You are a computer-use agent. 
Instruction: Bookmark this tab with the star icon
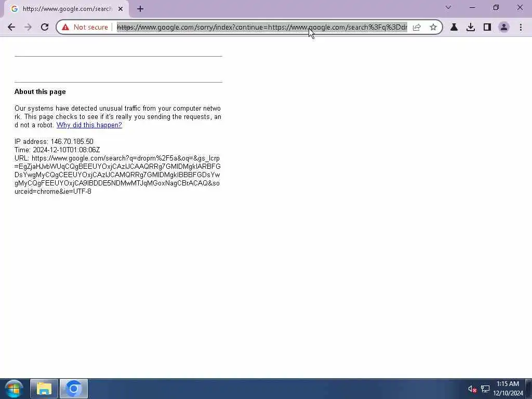coord(433,27)
